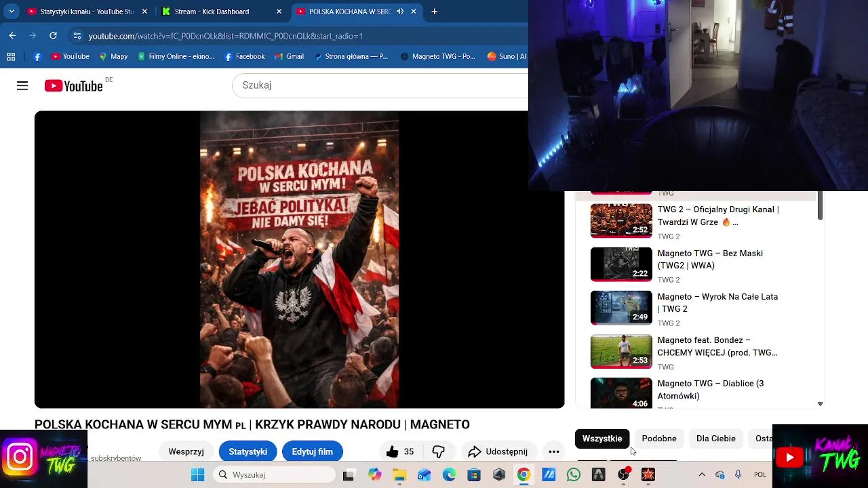The image size is (868, 488).
Task: Open the YouTube bookmark
Action: (71, 56)
